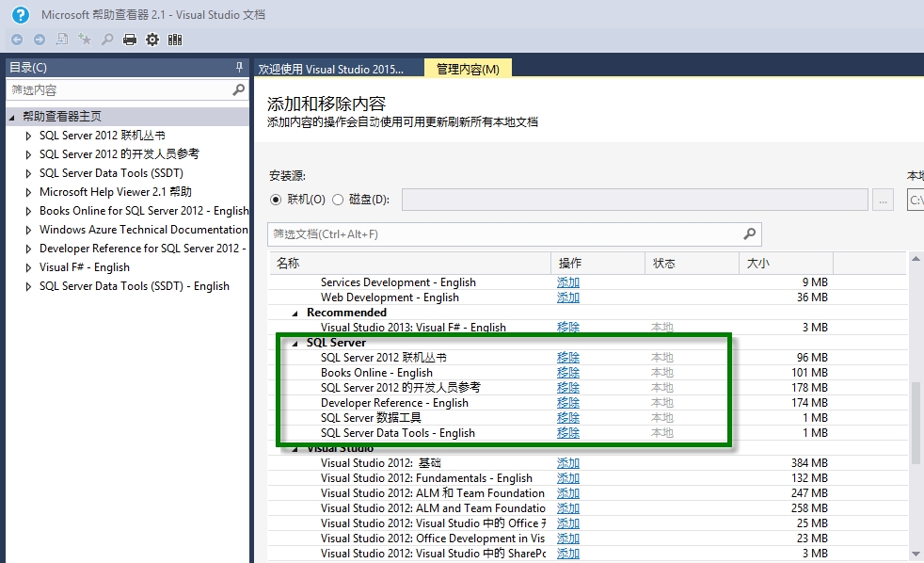The image size is (924, 563).
Task: Click the manage content books icon
Action: click(175, 40)
